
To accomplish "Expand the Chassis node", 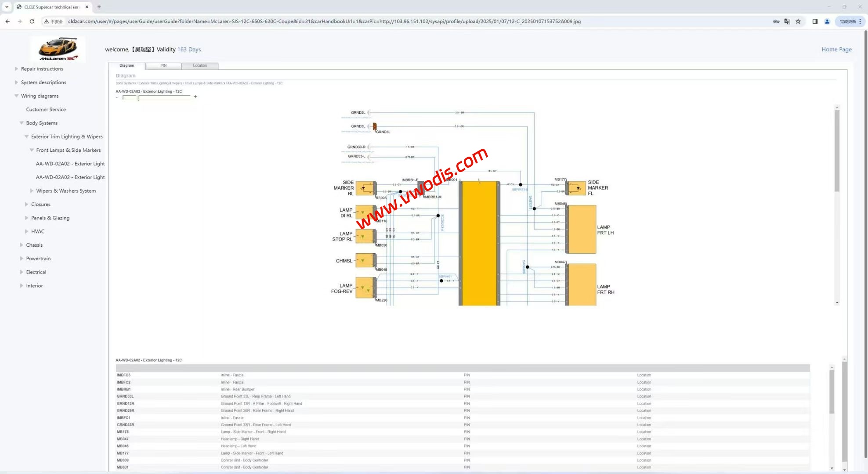I will [x=22, y=245].
